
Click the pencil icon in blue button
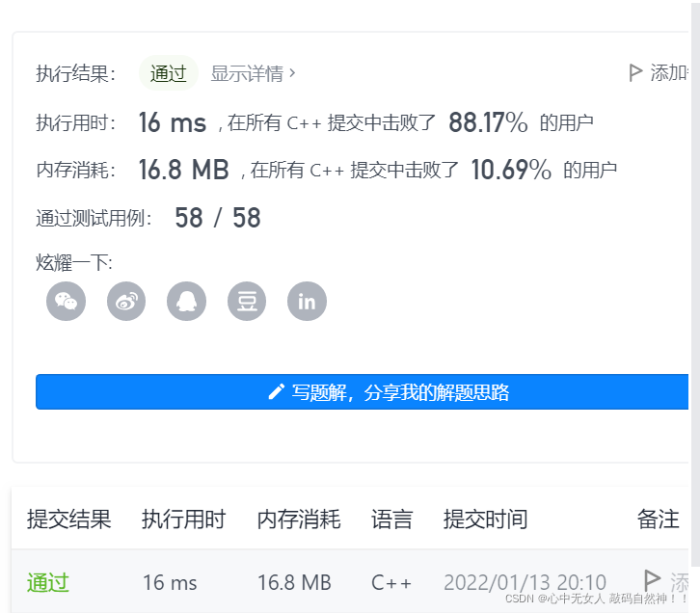coord(276,391)
